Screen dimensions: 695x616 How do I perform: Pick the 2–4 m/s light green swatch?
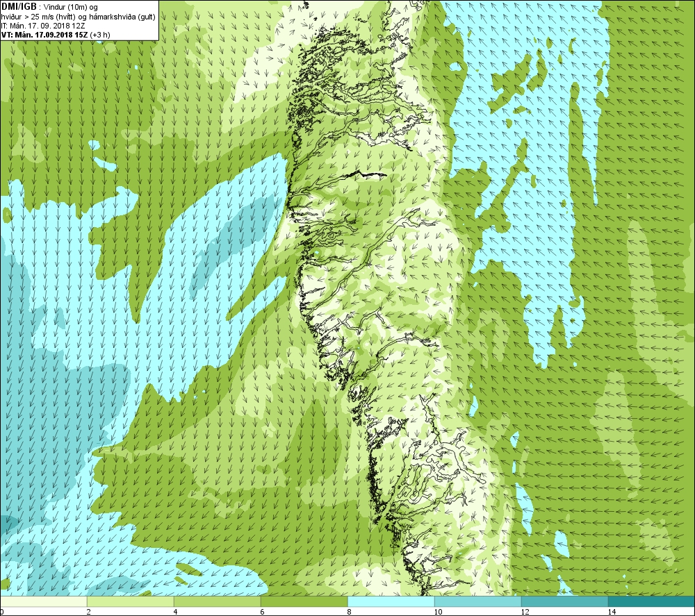pyautogui.click(x=131, y=601)
